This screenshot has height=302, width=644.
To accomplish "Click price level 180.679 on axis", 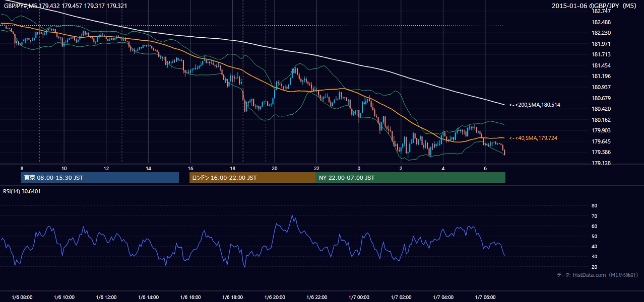I will click(601, 98).
